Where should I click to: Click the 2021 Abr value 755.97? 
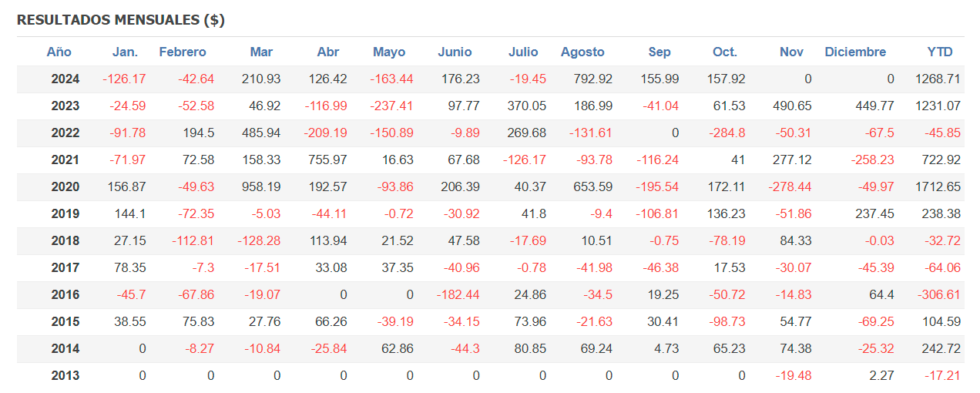(326, 160)
